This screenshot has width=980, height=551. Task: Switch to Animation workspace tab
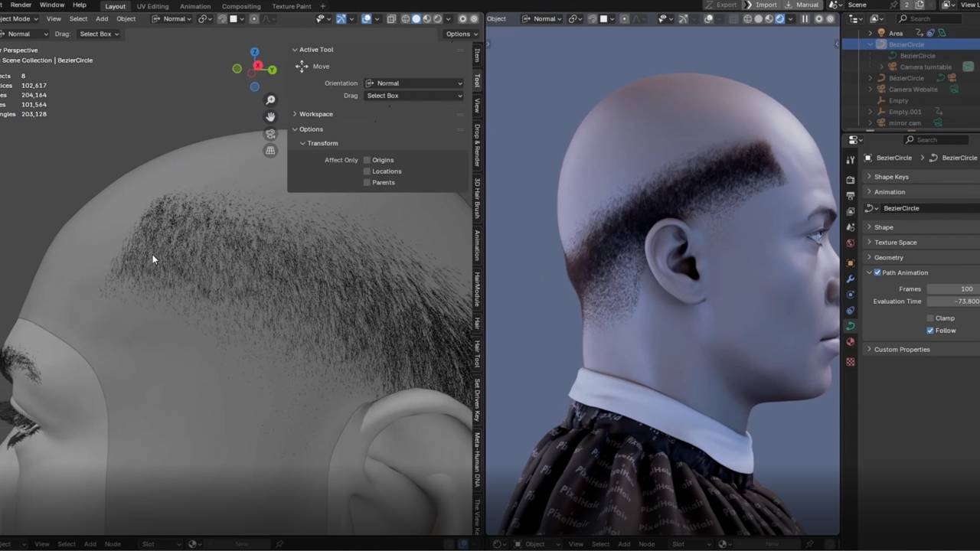point(195,6)
